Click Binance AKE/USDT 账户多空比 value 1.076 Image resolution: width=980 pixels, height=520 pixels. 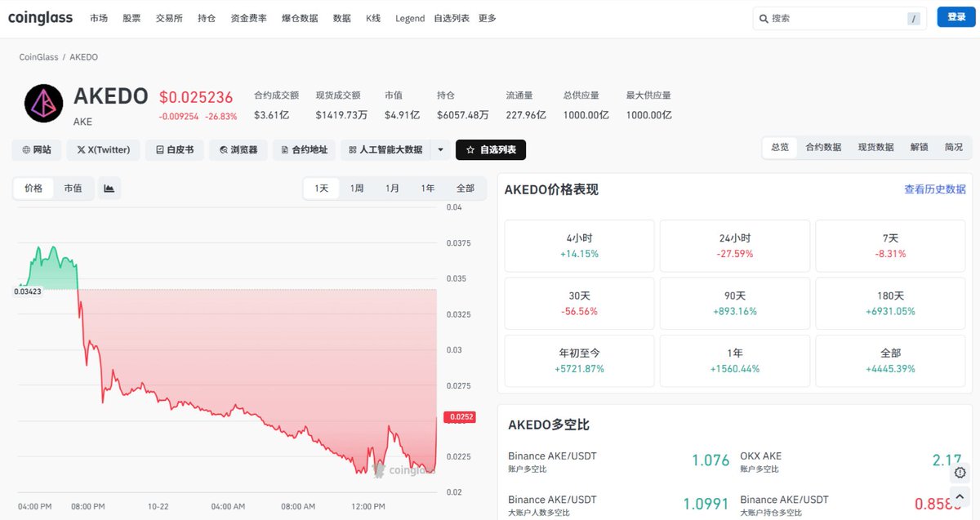coord(710,460)
